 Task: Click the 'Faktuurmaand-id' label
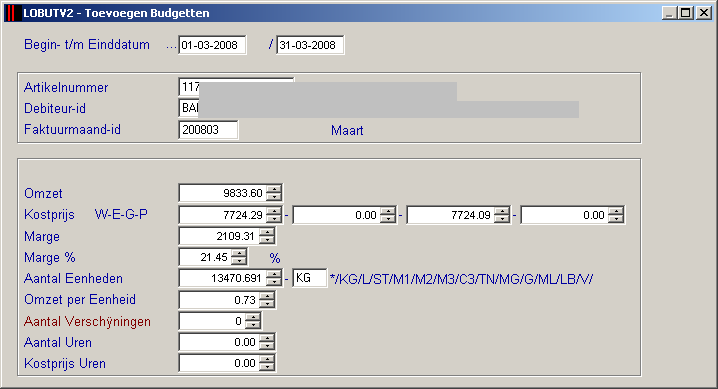click(72, 130)
